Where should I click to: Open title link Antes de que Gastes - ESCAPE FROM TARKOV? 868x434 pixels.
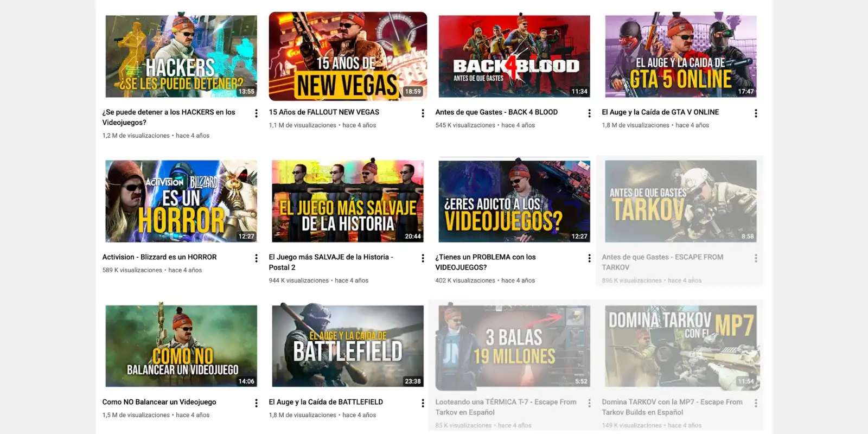(x=662, y=262)
